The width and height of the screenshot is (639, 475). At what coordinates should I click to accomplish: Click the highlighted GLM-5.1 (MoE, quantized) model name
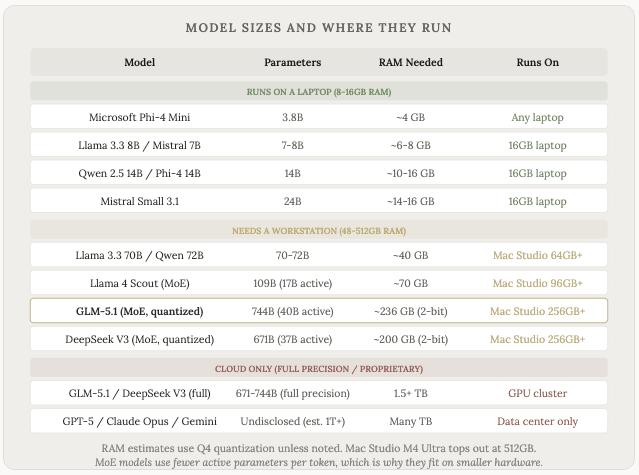click(x=139, y=311)
